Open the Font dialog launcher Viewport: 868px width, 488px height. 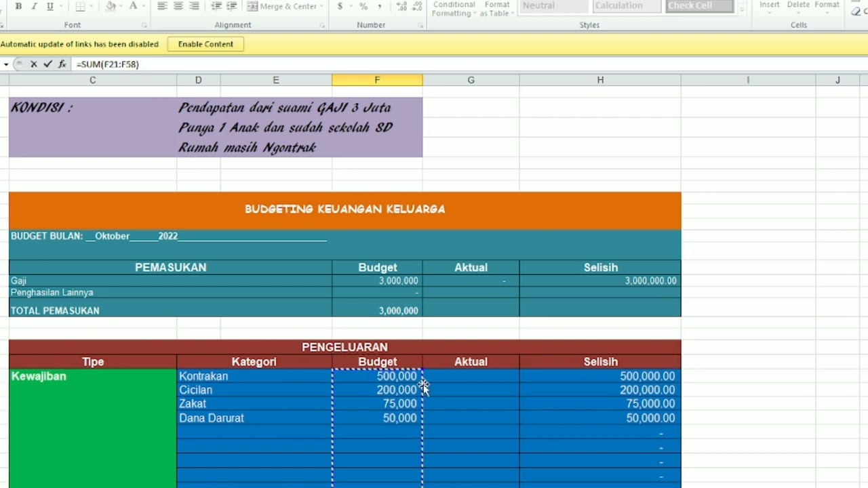144,25
